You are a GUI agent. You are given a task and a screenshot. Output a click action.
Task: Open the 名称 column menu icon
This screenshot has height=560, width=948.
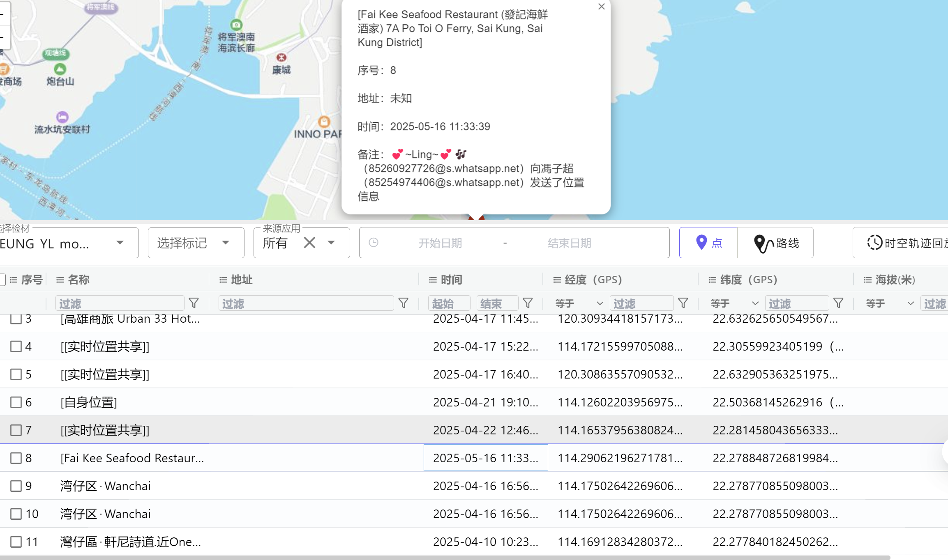(60, 280)
